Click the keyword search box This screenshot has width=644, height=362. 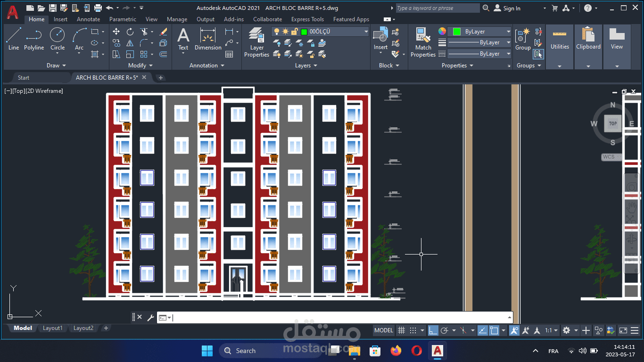click(437, 8)
